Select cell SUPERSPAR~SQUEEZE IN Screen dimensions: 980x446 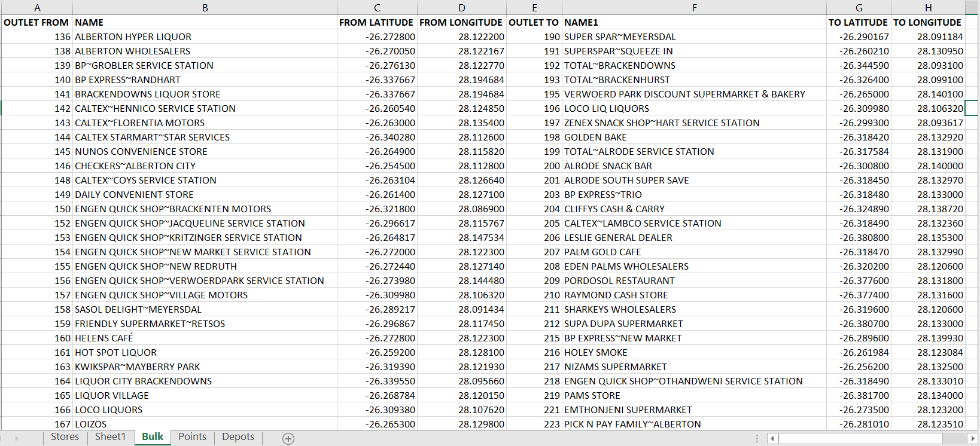click(694, 51)
